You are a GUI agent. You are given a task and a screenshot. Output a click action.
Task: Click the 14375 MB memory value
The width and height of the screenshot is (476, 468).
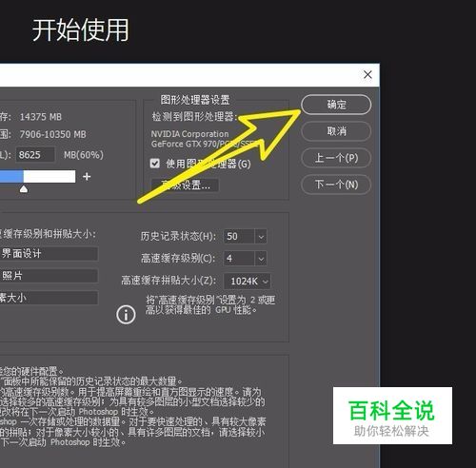[x=41, y=117]
